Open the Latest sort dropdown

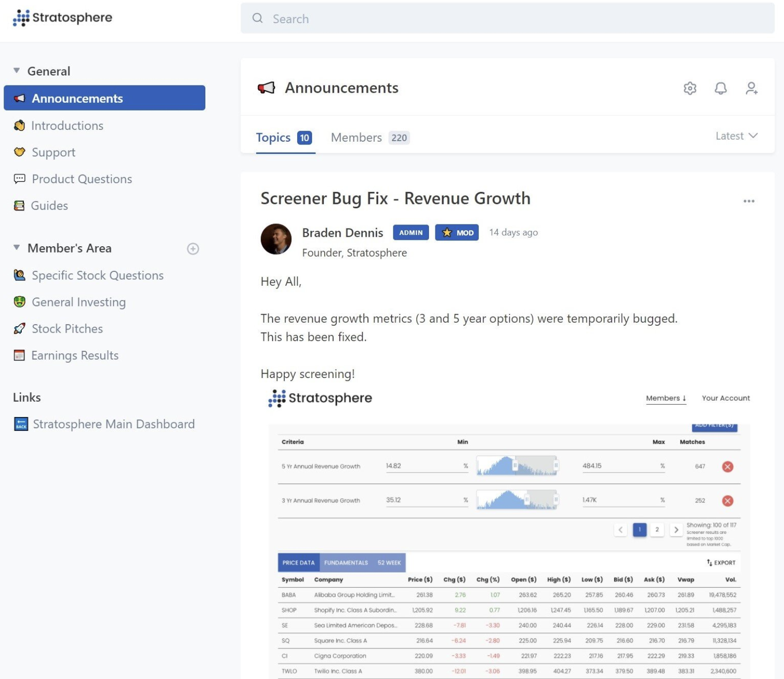coord(737,136)
